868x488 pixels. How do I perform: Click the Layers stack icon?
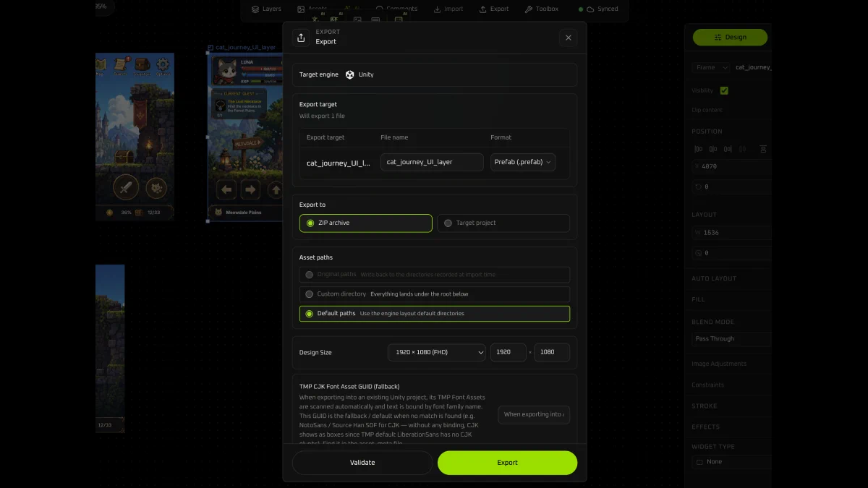[x=255, y=9]
